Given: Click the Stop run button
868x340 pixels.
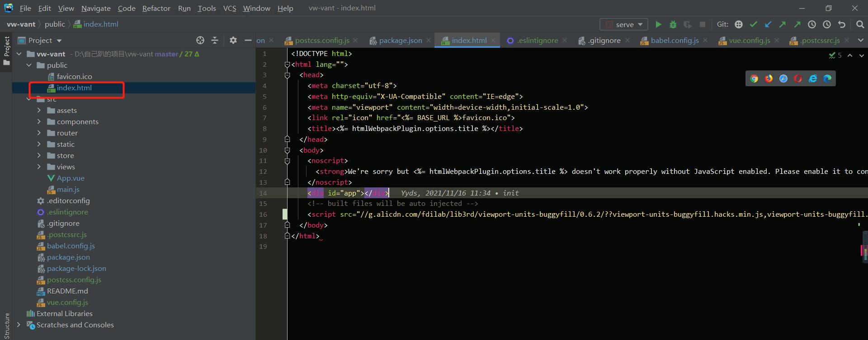Looking at the screenshot, I should click(702, 24).
